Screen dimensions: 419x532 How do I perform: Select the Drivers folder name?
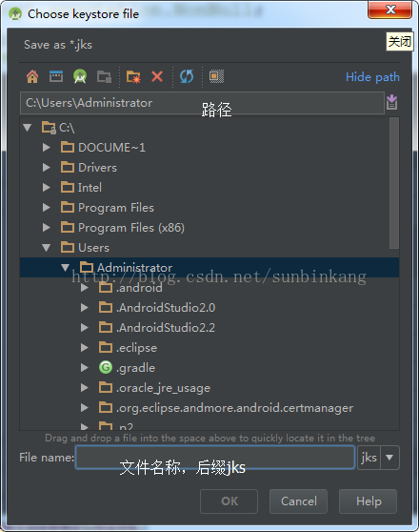98,168
